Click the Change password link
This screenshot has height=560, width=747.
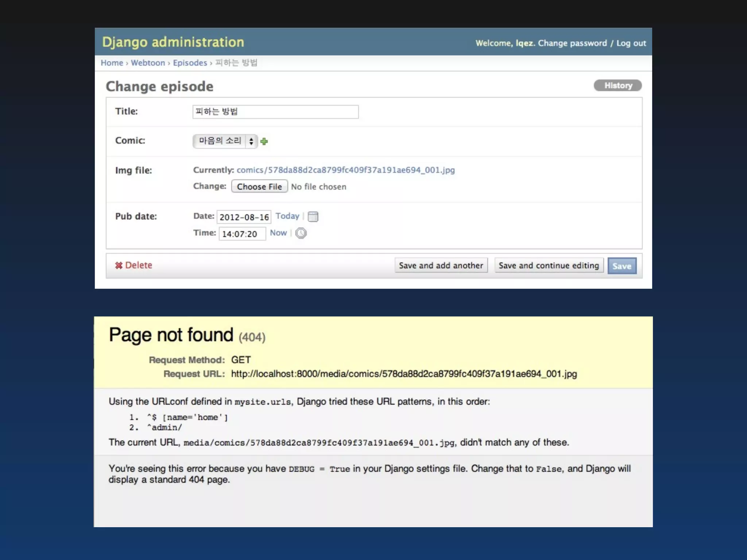[572, 43]
